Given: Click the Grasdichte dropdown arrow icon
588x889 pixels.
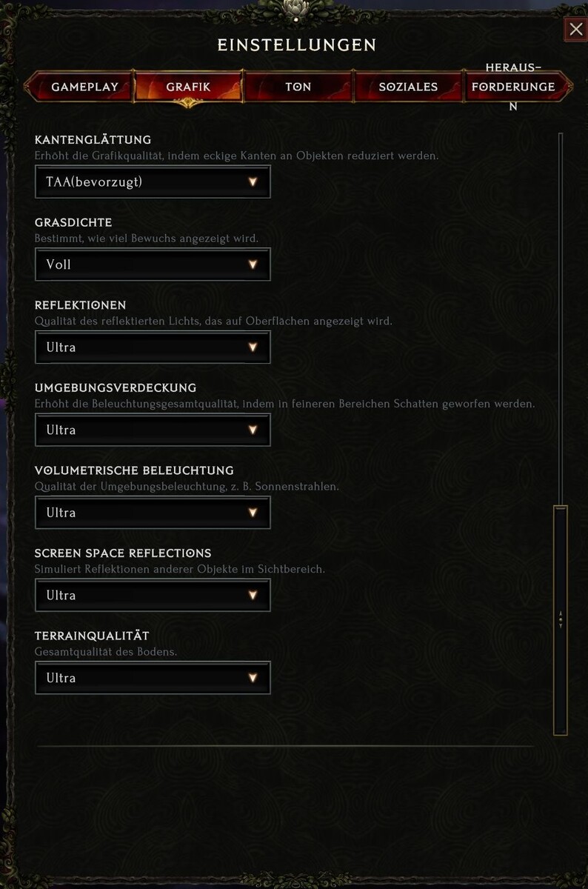Looking at the screenshot, I should 253,264.
